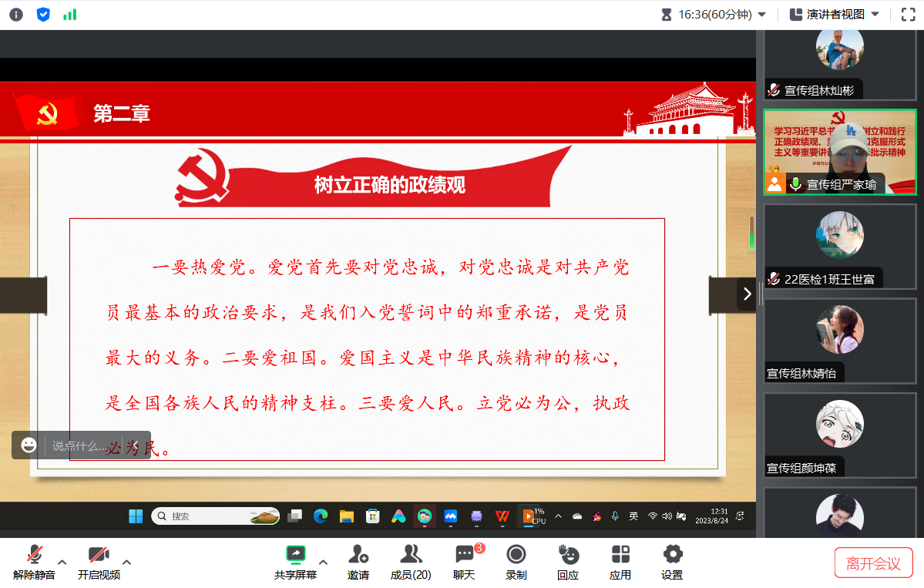Viewport: 924px width, 588px height.
Task: Open meeting Settings gear
Action: click(672, 562)
